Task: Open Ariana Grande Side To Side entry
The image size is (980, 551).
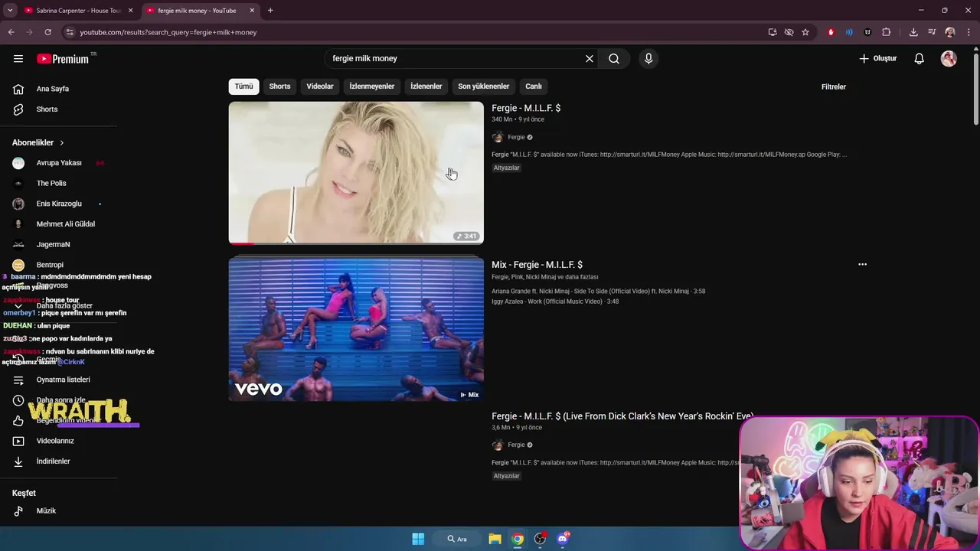Action: click(x=598, y=291)
